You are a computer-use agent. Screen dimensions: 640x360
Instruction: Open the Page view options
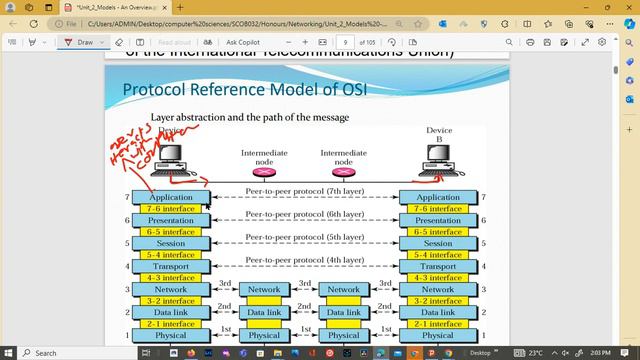(413, 42)
